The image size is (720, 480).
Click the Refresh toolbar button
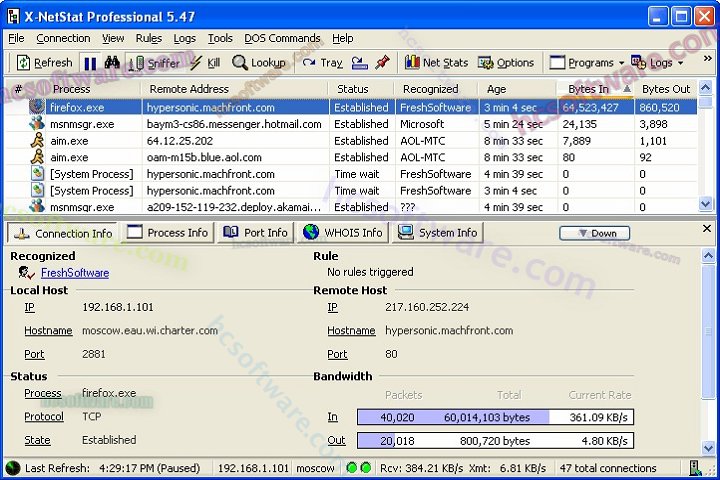tap(45, 62)
